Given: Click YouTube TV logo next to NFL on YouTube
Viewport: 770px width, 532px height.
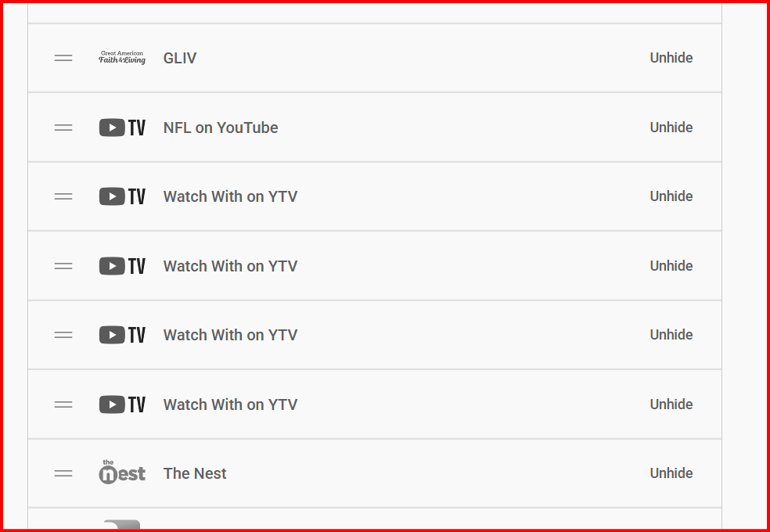Looking at the screenshot, I should click(122, 128).
